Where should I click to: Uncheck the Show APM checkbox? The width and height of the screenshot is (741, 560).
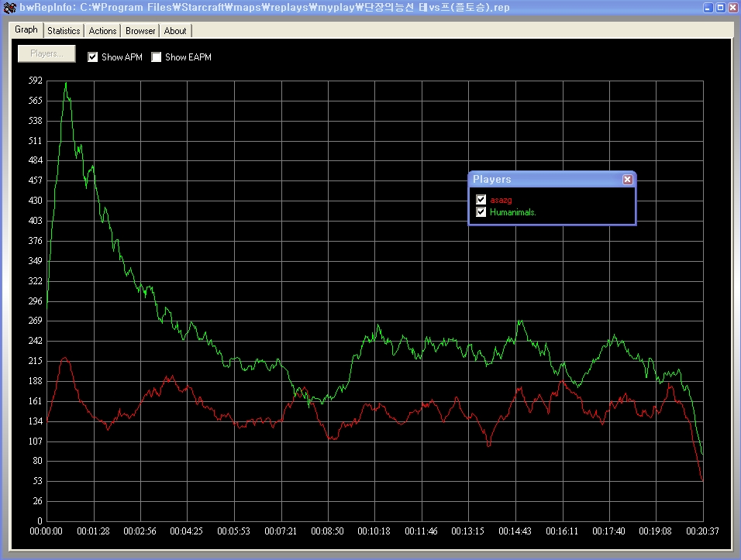93,57
